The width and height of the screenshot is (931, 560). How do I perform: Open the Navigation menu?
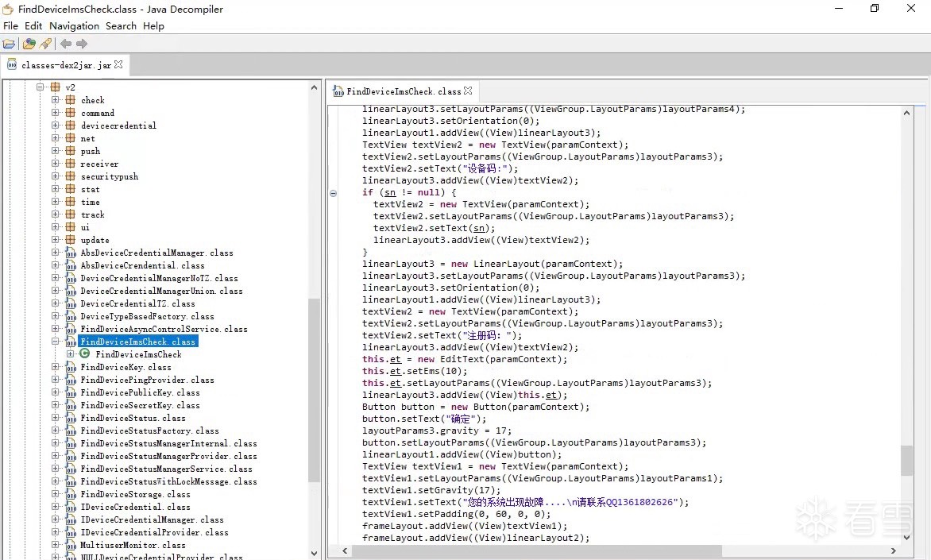(74, 26)
